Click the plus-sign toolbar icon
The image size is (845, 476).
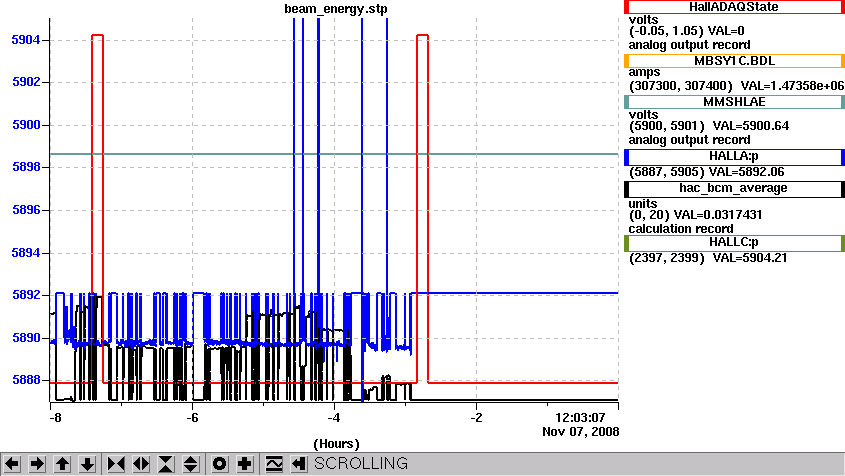click(x=245, y=464)
